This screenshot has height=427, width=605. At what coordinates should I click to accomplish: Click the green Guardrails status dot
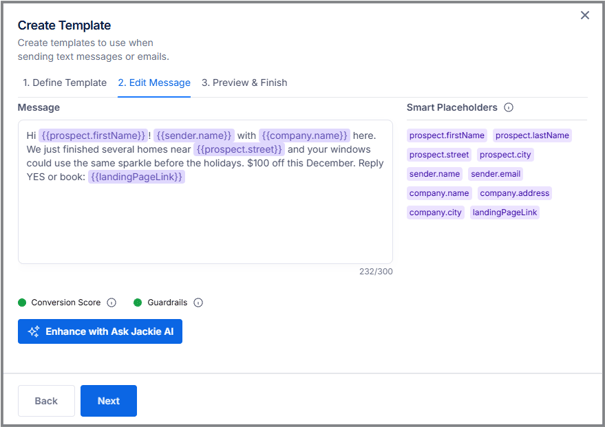[138, 303]
